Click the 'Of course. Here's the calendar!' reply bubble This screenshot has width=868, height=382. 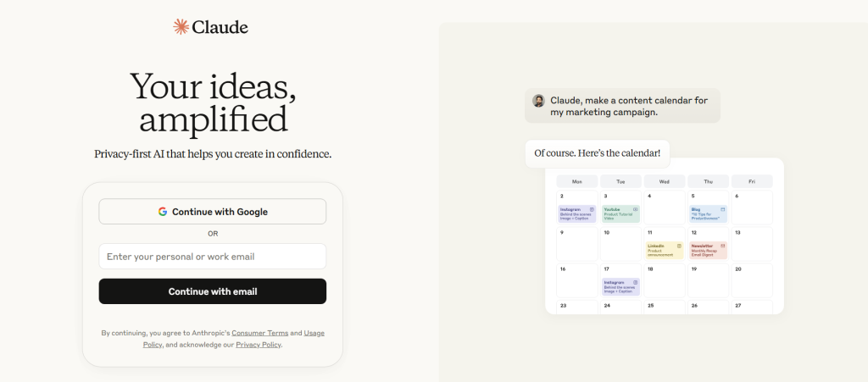click(x=598, y=153)
